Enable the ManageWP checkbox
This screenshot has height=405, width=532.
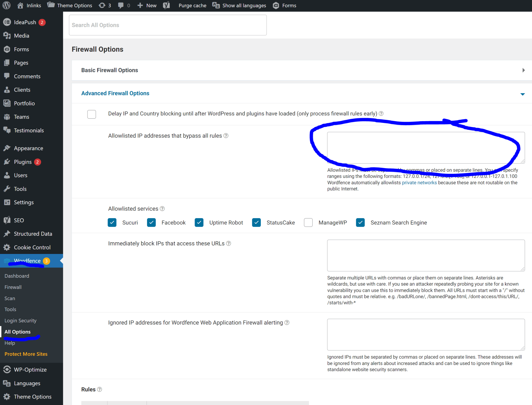click(x=308, y=223)
